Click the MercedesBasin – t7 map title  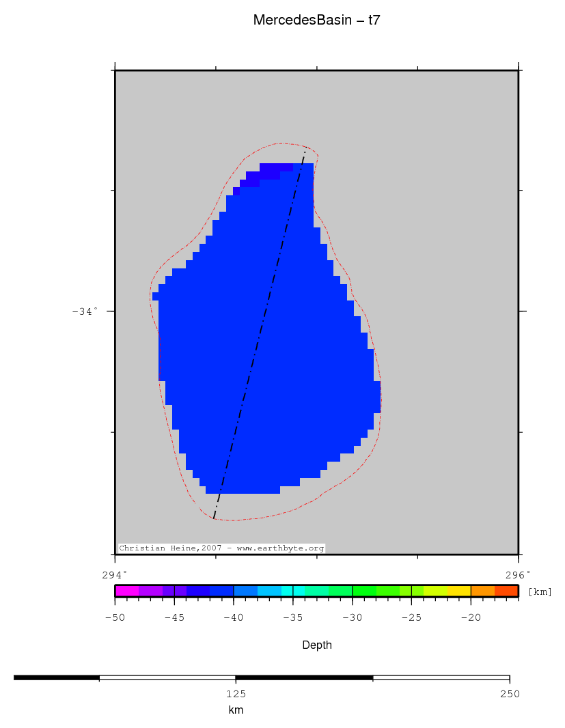click(x=316, y=20)
